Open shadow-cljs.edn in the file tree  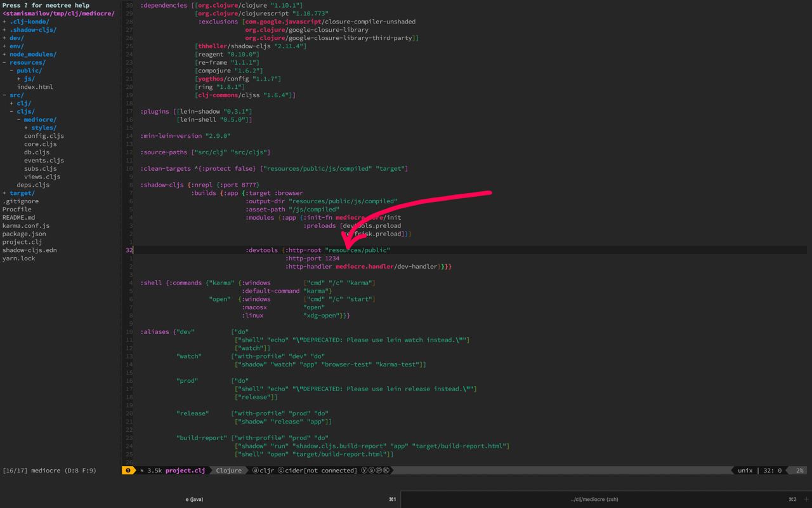coord(29,250)
